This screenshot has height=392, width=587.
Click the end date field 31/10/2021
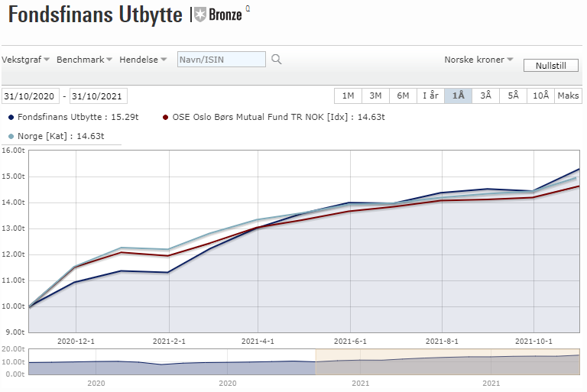[x=99, y=96]
